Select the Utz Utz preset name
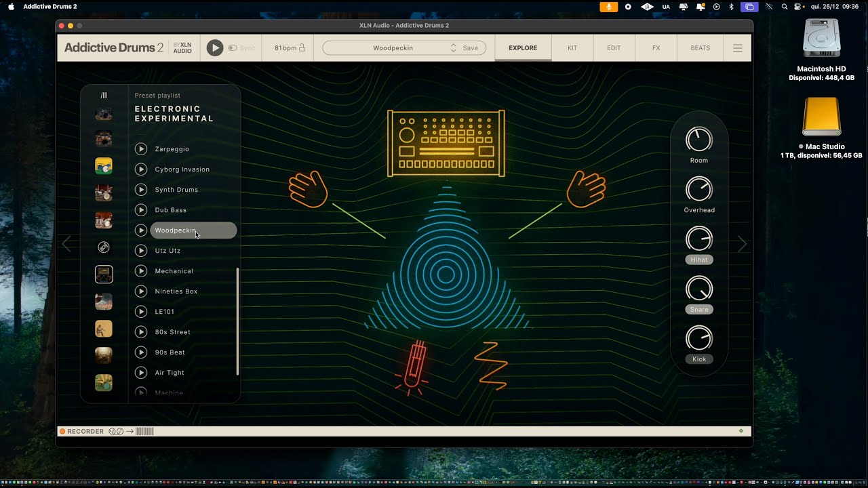 click(167, 251)
